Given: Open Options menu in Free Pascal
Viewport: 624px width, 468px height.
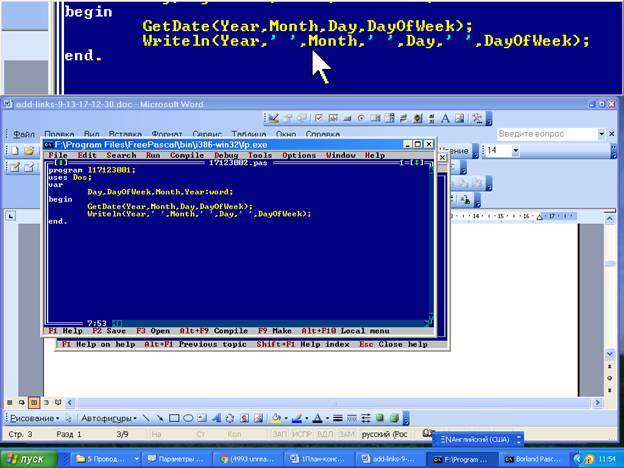Looking at the screenshot, I should point(299,155).
